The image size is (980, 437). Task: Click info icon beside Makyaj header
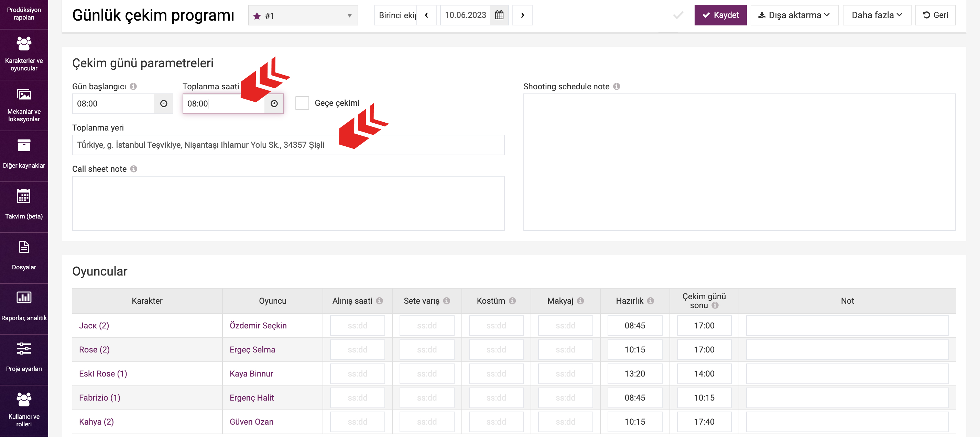click(580, 301)
